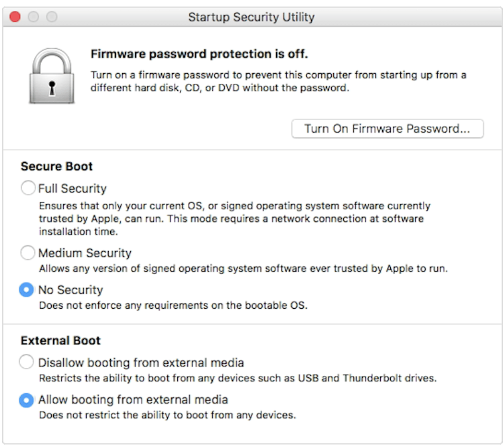
Task: Choose the No Security radio button
Action: tap(27, 290)
